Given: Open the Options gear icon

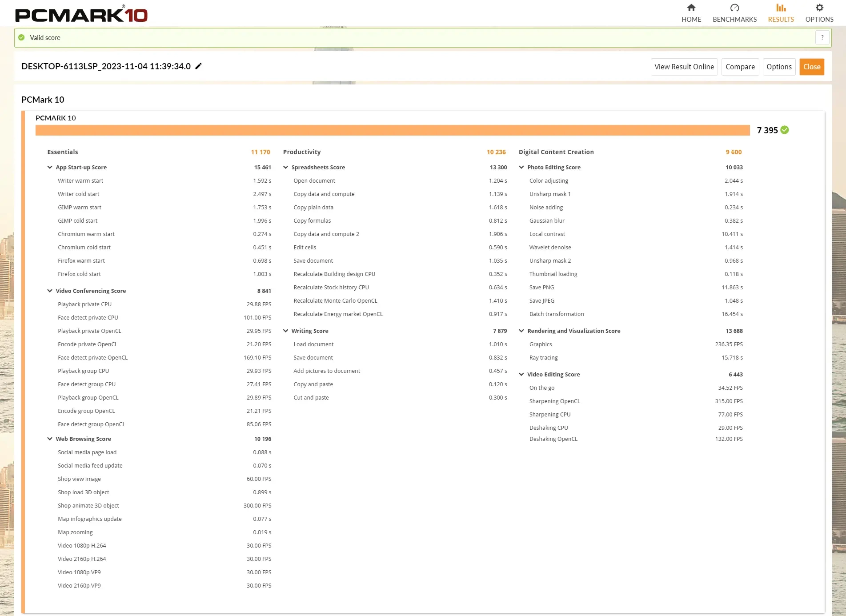Looking at the screenshot, I should [819, 8].
